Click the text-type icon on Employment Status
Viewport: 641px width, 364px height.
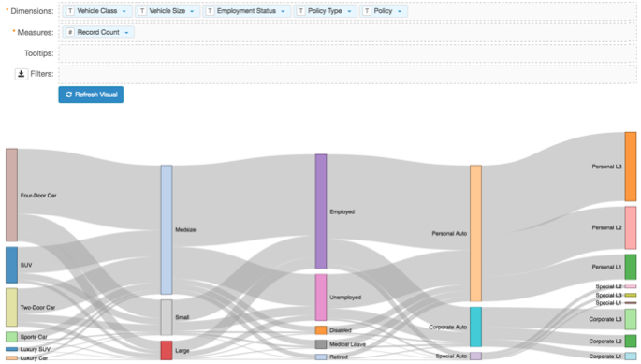(211, 11)
